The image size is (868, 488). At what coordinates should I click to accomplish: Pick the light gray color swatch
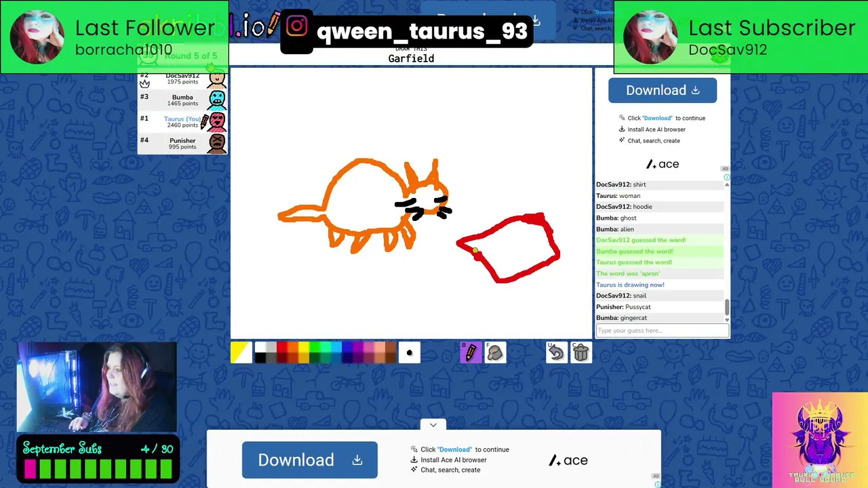coord(271,347)
